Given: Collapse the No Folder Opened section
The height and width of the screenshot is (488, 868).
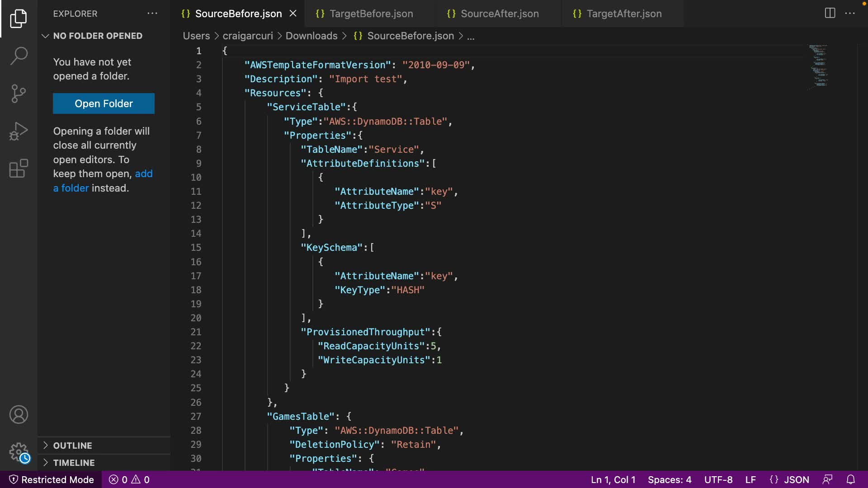Looking at the screenshot, I should click(97, 36).
